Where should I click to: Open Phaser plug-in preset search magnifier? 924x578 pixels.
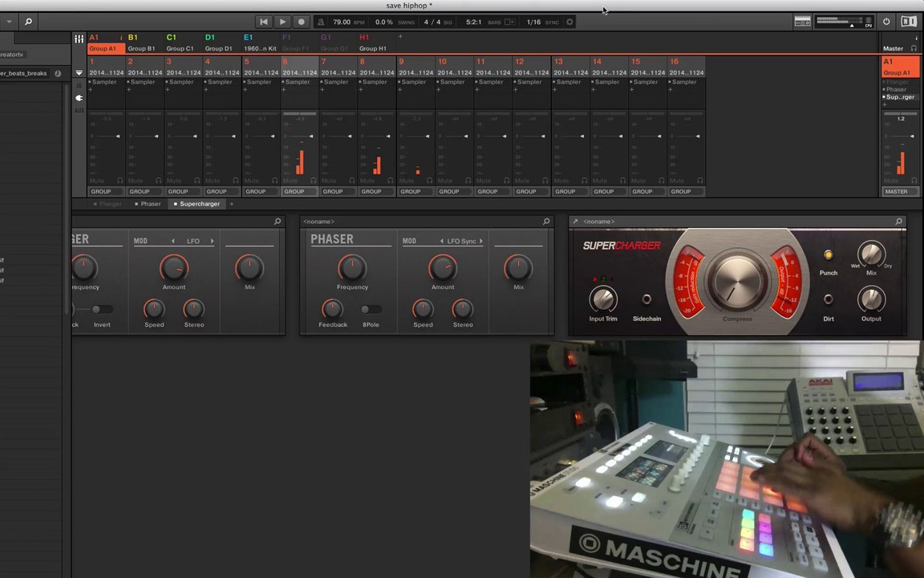pos(546,222)
